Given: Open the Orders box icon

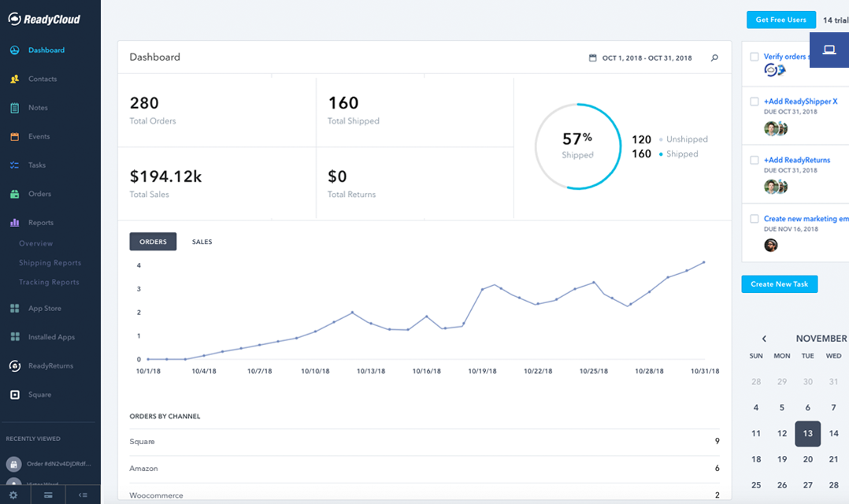Looking at the screenshot, I should pyautogui.click(x=15, y=194).
